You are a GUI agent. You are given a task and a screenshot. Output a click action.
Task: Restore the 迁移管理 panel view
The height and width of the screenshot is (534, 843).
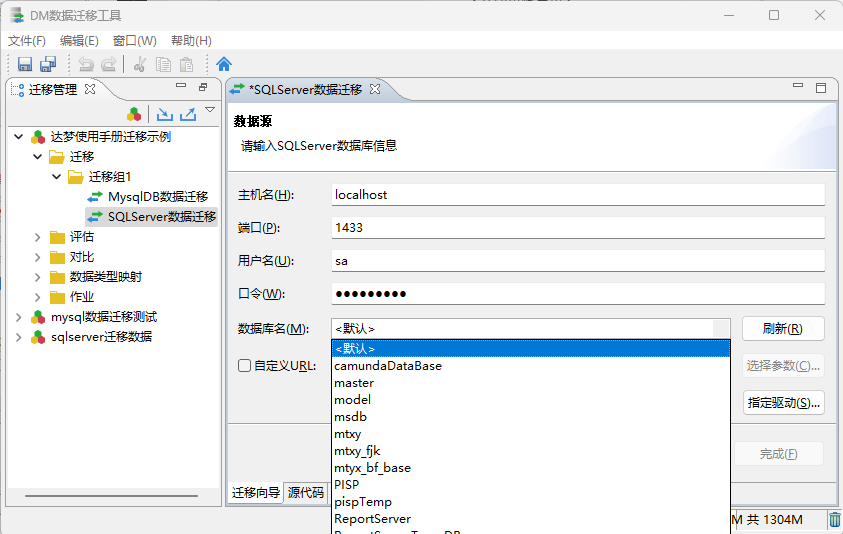pos(203,87)
